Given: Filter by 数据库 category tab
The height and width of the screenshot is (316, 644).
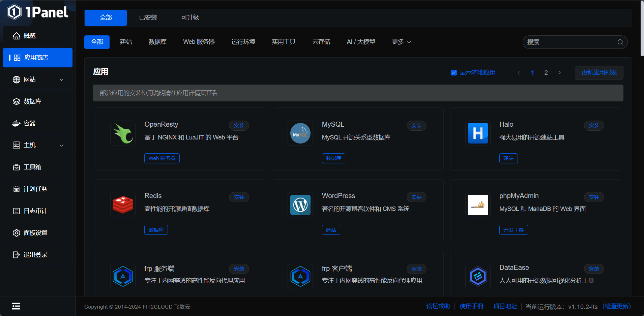Looking at the screenshot, I should point(157,42).
